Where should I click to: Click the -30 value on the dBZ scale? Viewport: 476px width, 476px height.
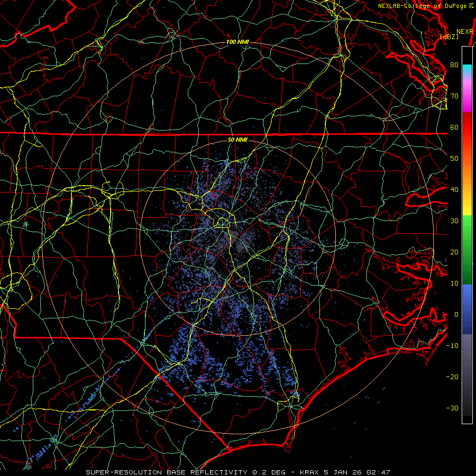(452, 408)
